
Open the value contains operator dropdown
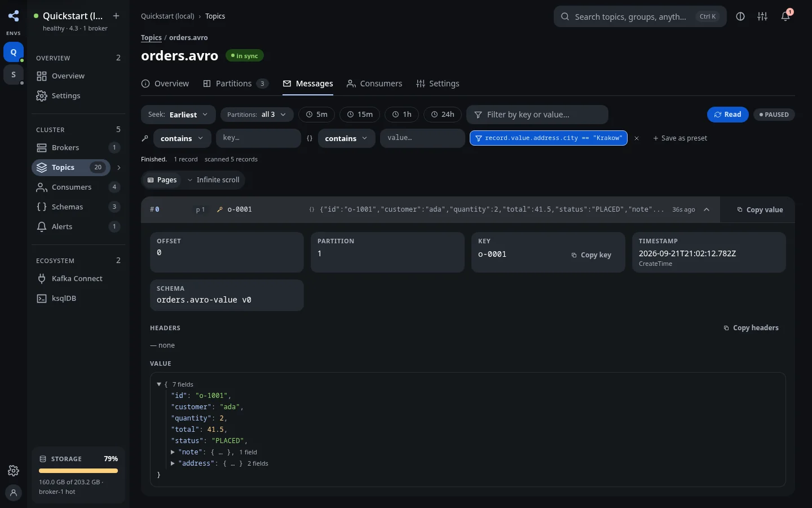coord(346,138)
